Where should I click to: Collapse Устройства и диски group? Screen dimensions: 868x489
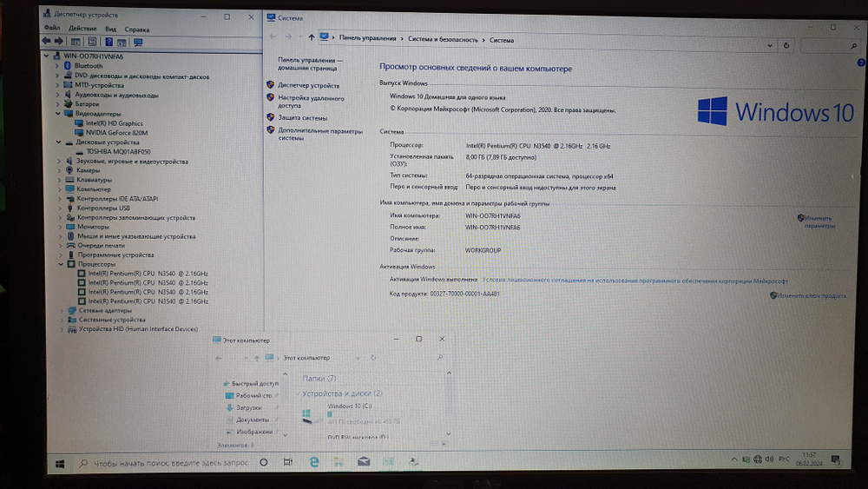(297, 393)
